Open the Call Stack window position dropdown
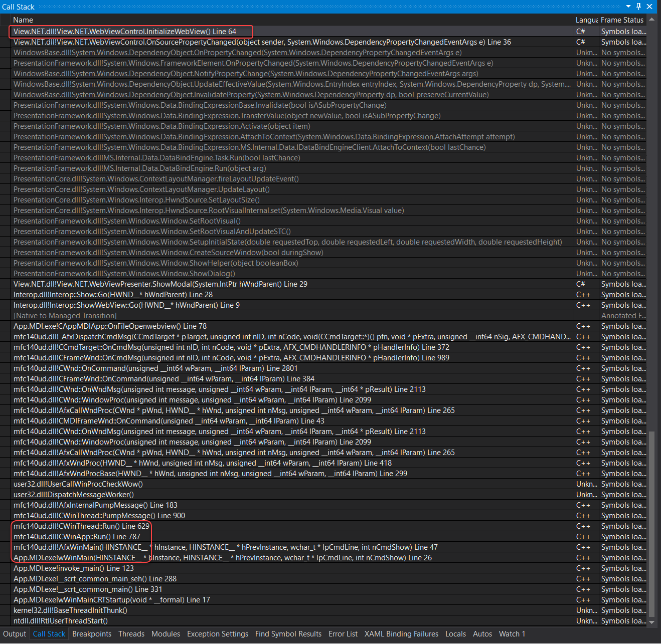This screenshot has width=661, height=644. click(x=627, y=7)
